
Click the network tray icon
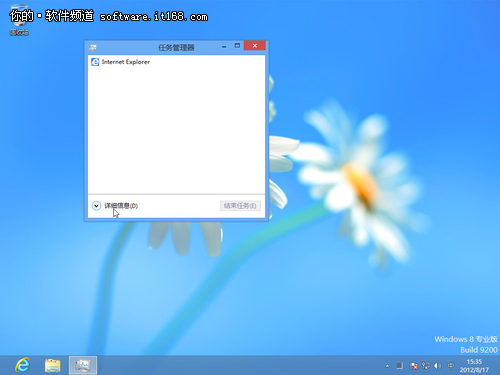tap(426, 366)
